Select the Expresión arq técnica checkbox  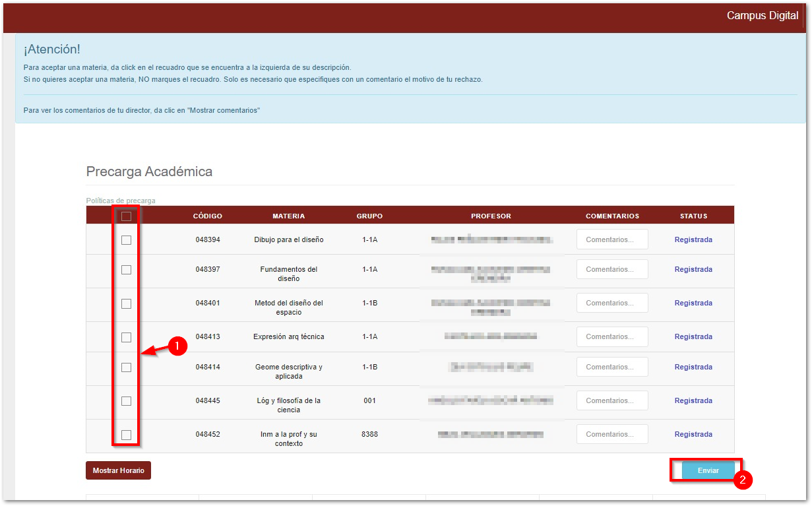pos(126,337)
